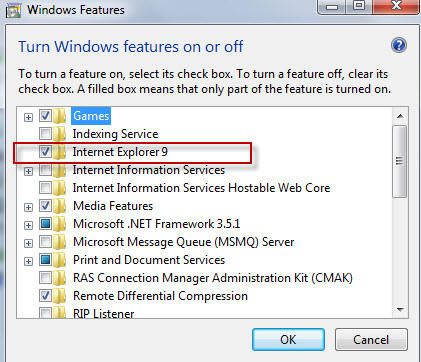
Task: Click the Media Features folder icon
Action: coord(60,206)
